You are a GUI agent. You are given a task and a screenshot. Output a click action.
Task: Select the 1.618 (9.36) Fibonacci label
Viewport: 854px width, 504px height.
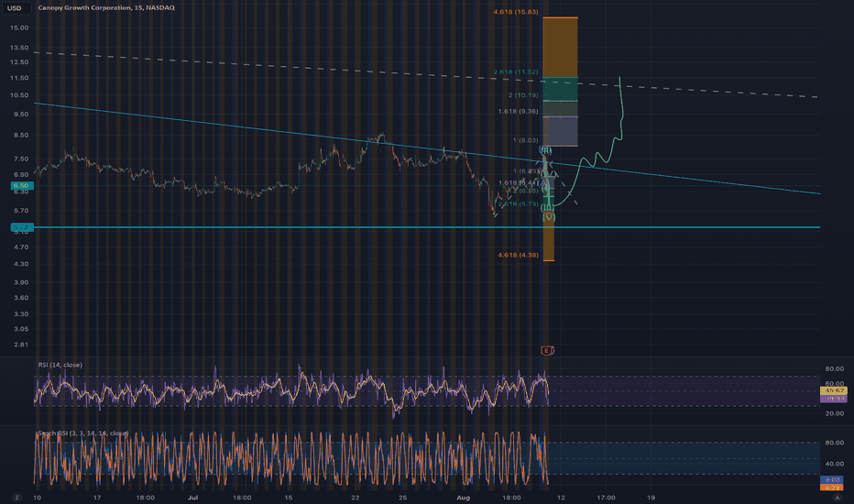coord(518,111)
